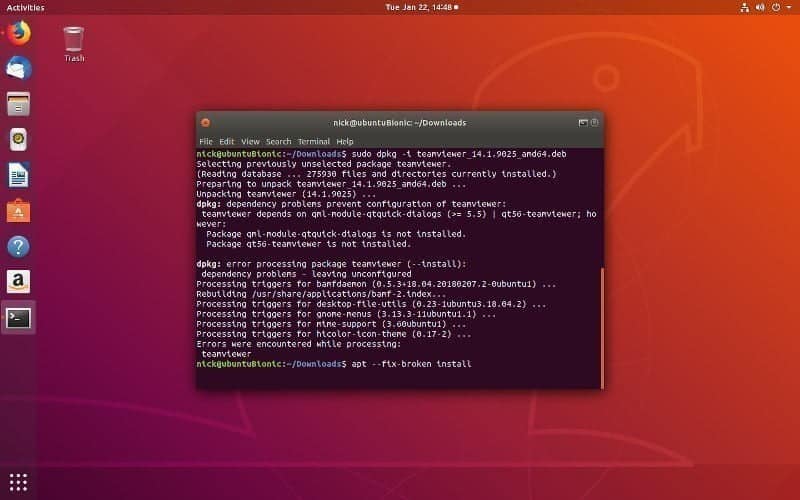Expand the system menu arrow in top bar
Image resolution: width=800 pixels, height=500 pixels.
[x=789, y=7]
